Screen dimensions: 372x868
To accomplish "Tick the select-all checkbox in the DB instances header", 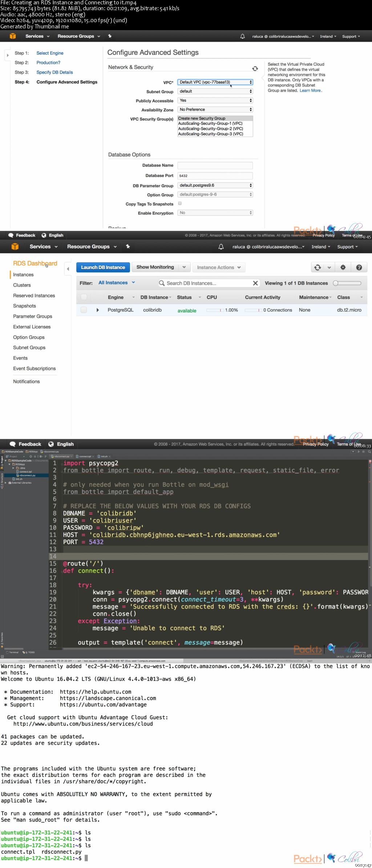I will click(84, 297).
